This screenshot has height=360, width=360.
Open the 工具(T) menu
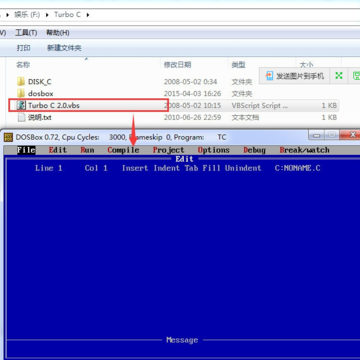coord(26,33)
